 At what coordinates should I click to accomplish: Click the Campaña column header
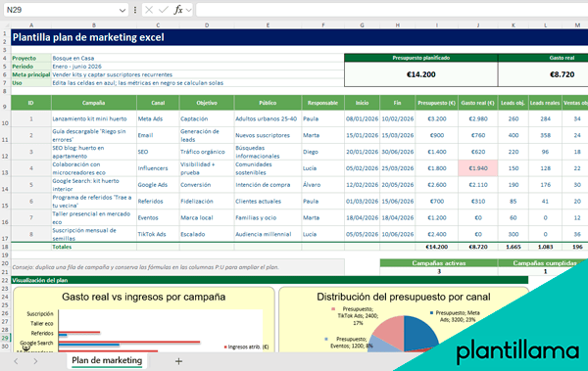click(94, 103)
